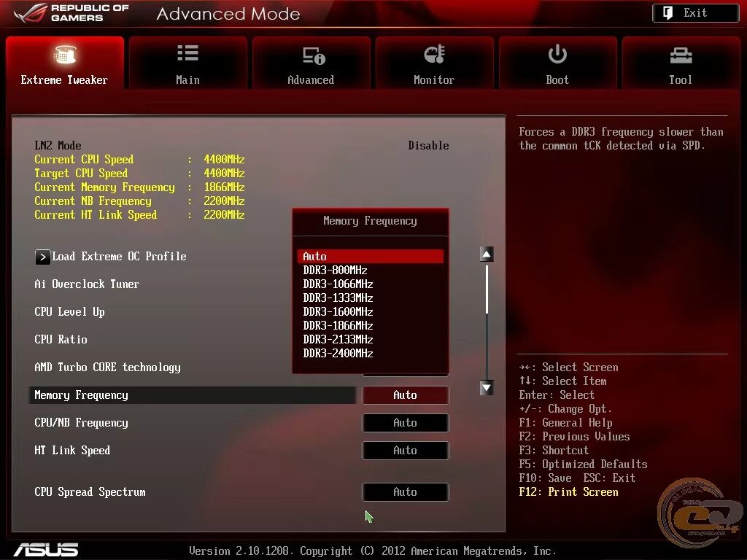Click the Memory Frequency popup title
747x560 pixels.
[x=370, y=221]
